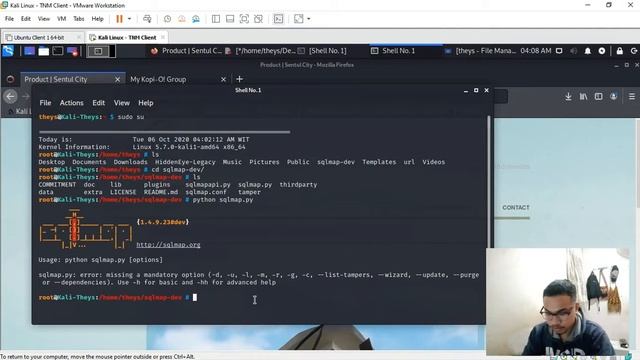Screen dimensions: 640x360
Task: Launch the terminal emulator from Kali panel
Action: click(x=58, y=51)
